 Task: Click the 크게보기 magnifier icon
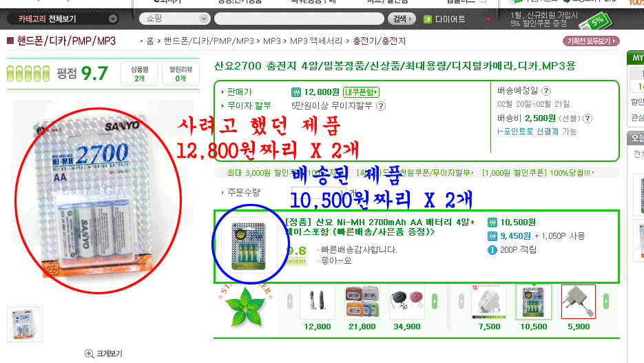[x=89, y=353]
